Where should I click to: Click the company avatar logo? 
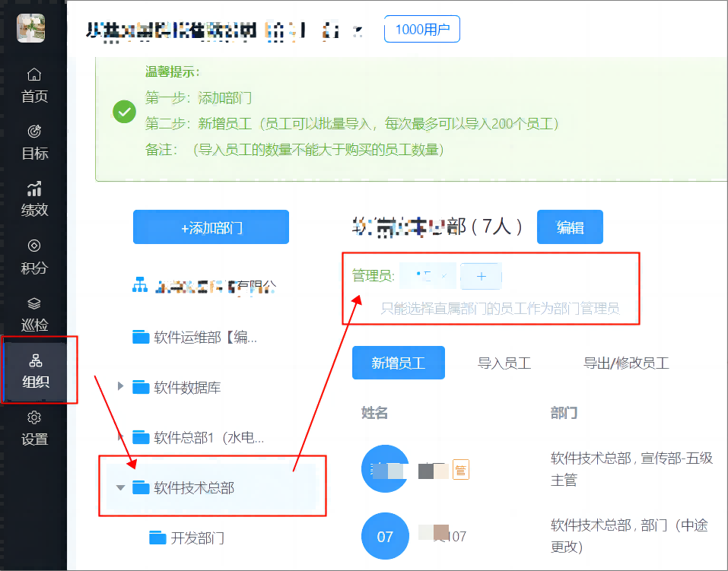(31, 28)
